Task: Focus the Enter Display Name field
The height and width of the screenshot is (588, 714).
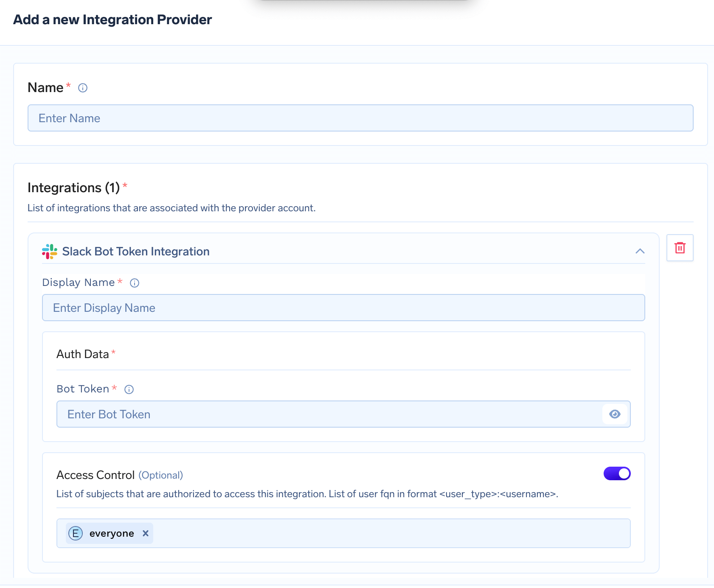Action: coord(343,308)
